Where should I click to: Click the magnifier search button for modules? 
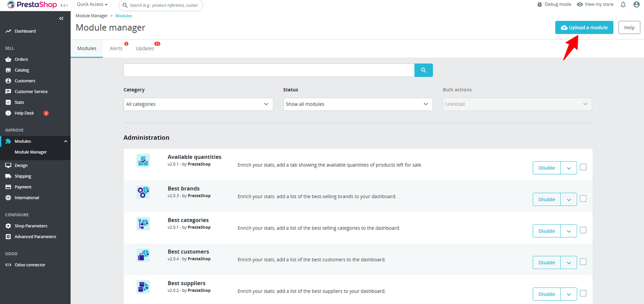coord(423,70)
